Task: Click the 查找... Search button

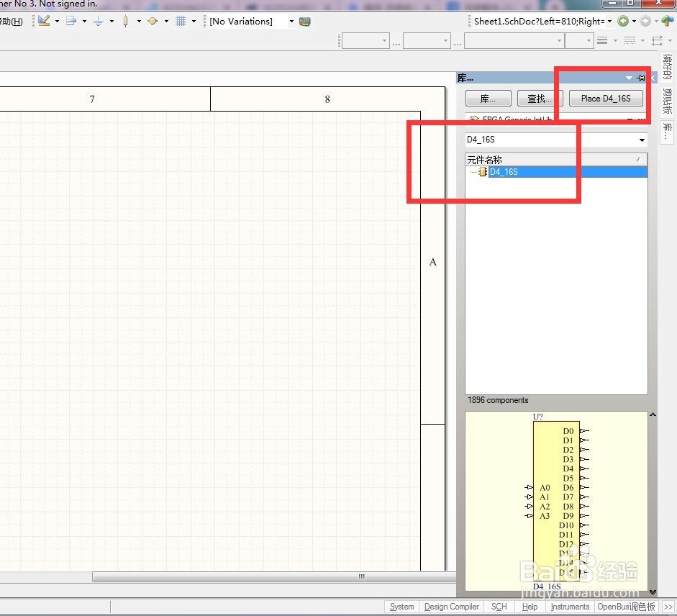Action: pos(540,99)
